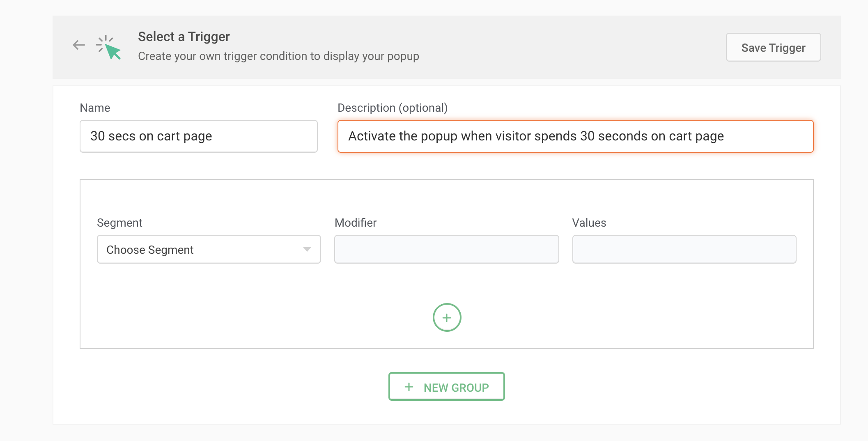Screen dimensions: 868x441
Task: Click the "Create your own trigger condition" subtitle
Action: [x=278, y=56]
